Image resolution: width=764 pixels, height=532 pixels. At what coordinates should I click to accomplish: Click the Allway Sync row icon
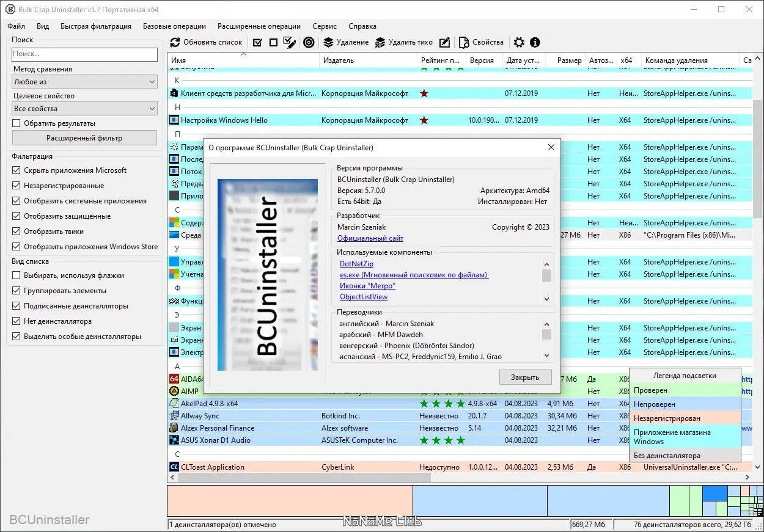pos(174,416)
